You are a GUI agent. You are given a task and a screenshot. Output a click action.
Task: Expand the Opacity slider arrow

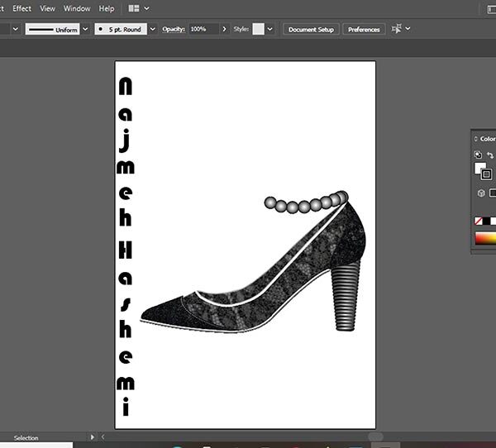point(225,29)
